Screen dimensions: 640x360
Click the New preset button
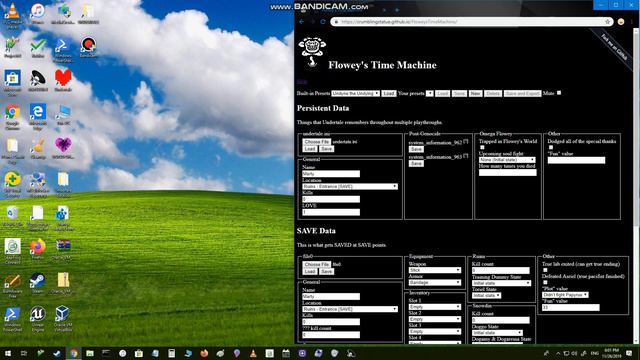pyautogui.click(x=475, y=93)
